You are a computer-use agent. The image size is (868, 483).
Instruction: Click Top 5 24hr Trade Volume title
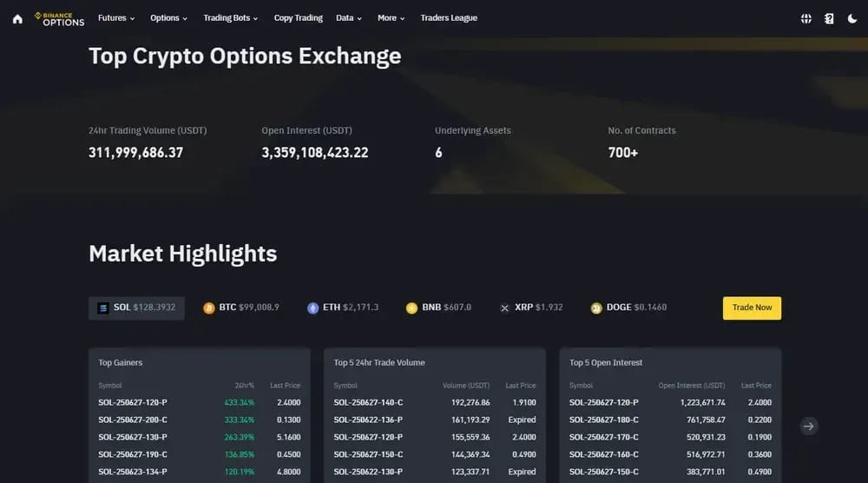pyautogui.click(x=379, y=363)
